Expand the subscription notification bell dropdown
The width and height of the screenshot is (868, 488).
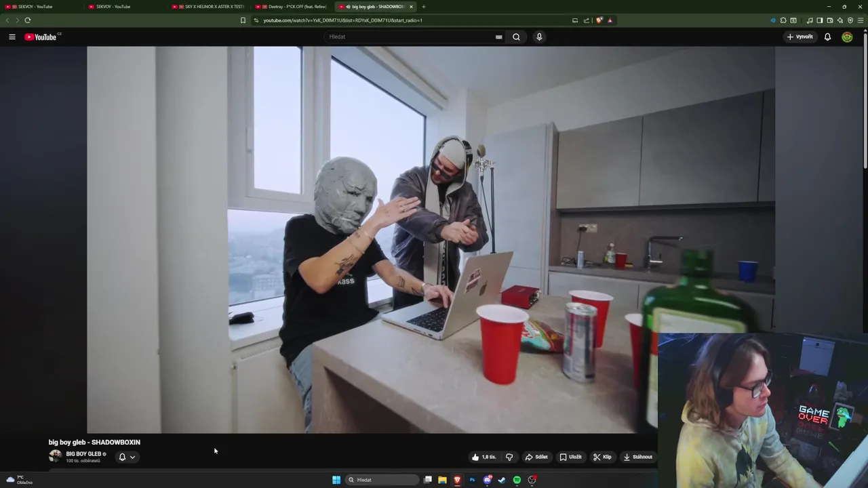(x=127, y=457)
